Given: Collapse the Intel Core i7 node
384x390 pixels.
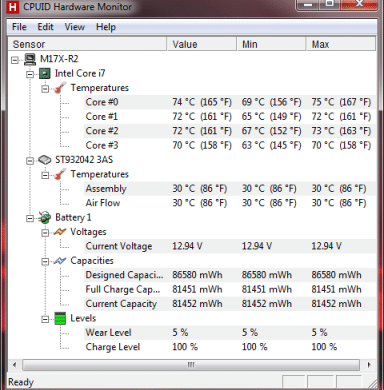Looking at the screenshot, I should [30, 74].
